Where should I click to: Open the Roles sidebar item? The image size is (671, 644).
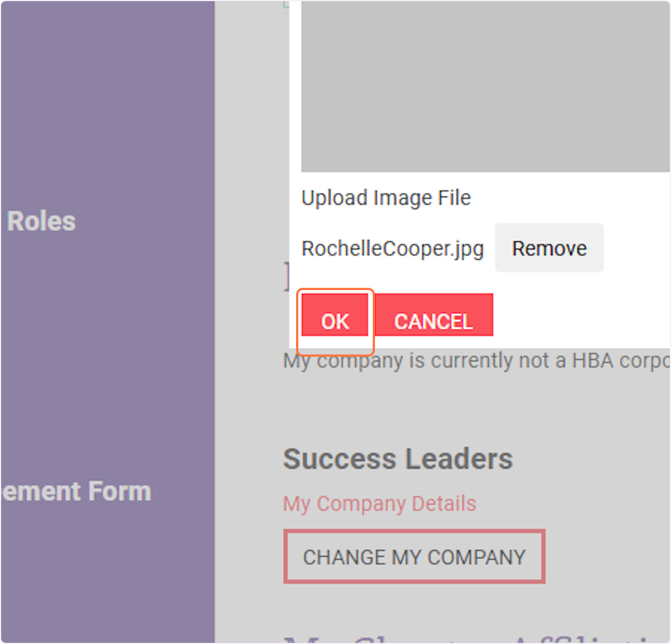tap(41, 221)
